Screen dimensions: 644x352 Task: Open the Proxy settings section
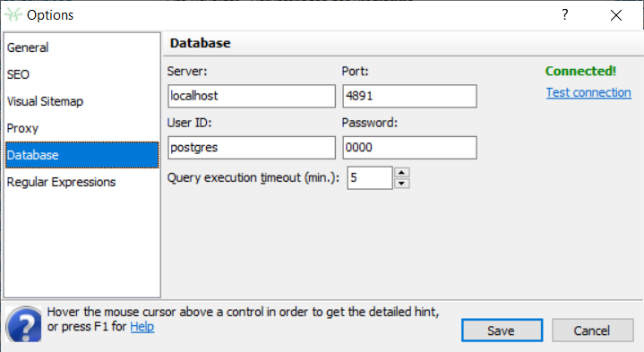pyautogui.click(x=82, y=128)
